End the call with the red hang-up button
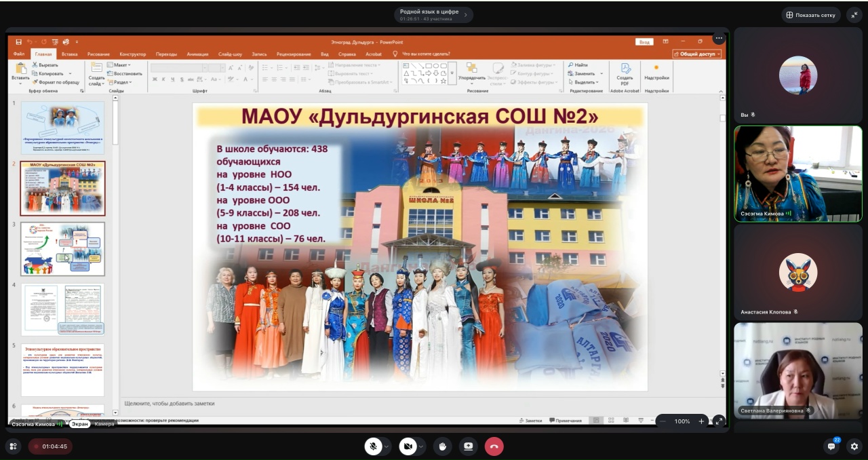 coord(494,446)
